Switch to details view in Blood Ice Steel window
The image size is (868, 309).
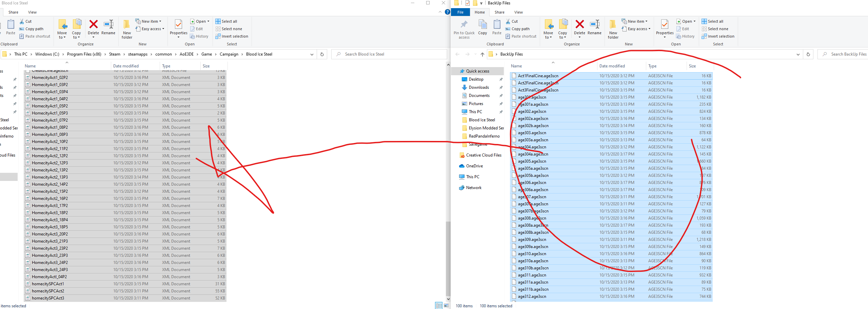(x=439, y=306)
